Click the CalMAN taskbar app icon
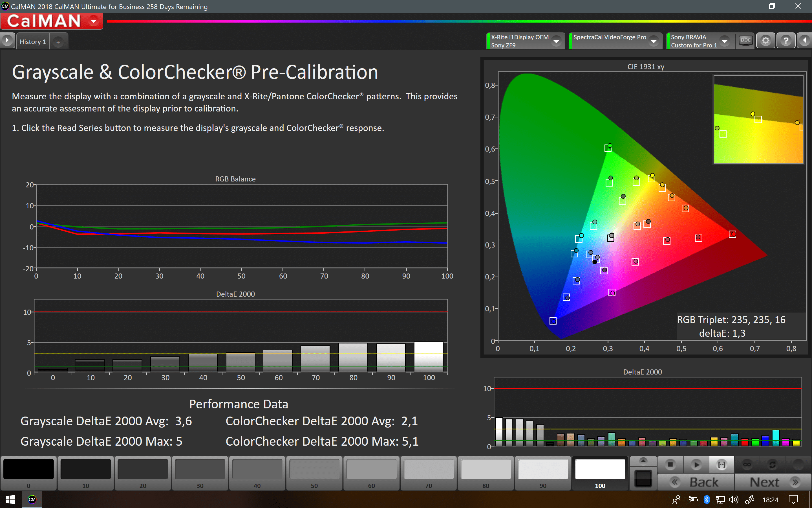This screenshot has height=508, width=812. pos(32,500)
